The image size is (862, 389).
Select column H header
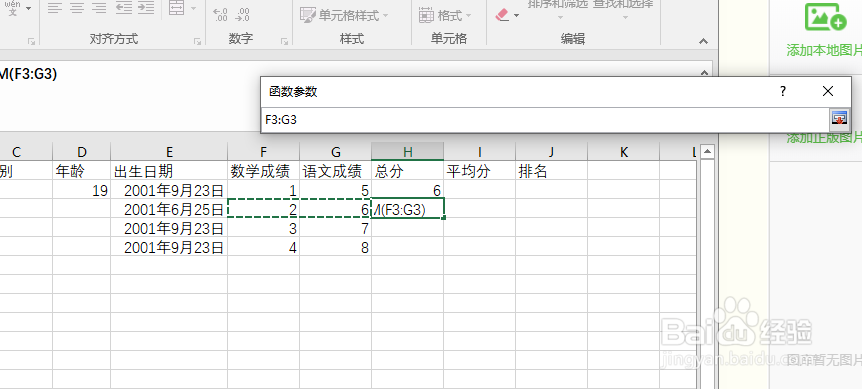point(407,152)
